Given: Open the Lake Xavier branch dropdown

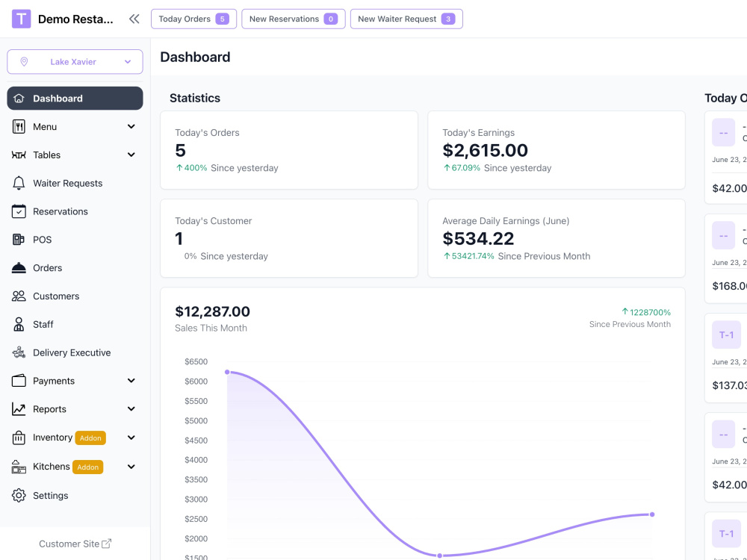Looking at the screenshot, I should pyautogui.click(x=75, y=61).
